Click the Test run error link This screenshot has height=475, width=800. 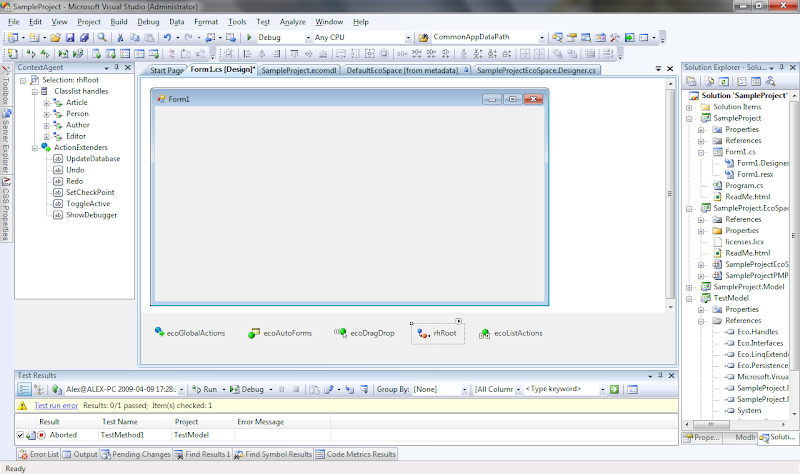(x=56, y=406)
